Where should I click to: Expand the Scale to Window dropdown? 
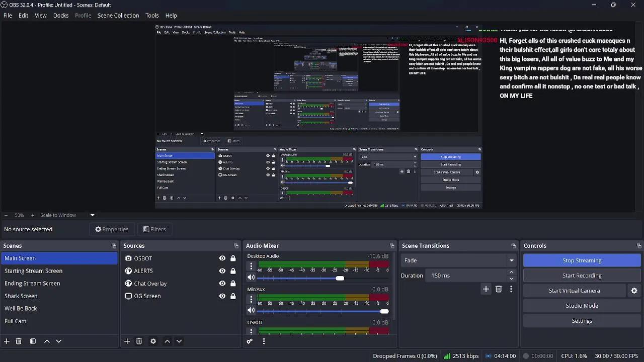point(92,215)
